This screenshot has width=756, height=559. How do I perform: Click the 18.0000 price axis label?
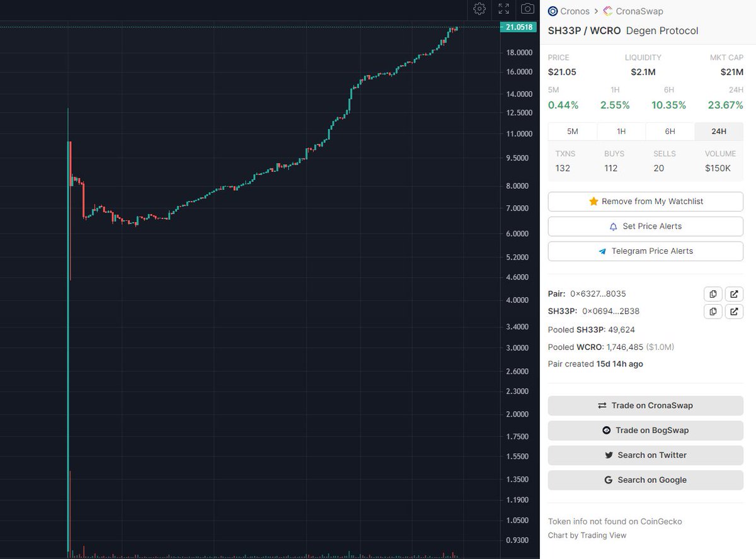point(520,52)
